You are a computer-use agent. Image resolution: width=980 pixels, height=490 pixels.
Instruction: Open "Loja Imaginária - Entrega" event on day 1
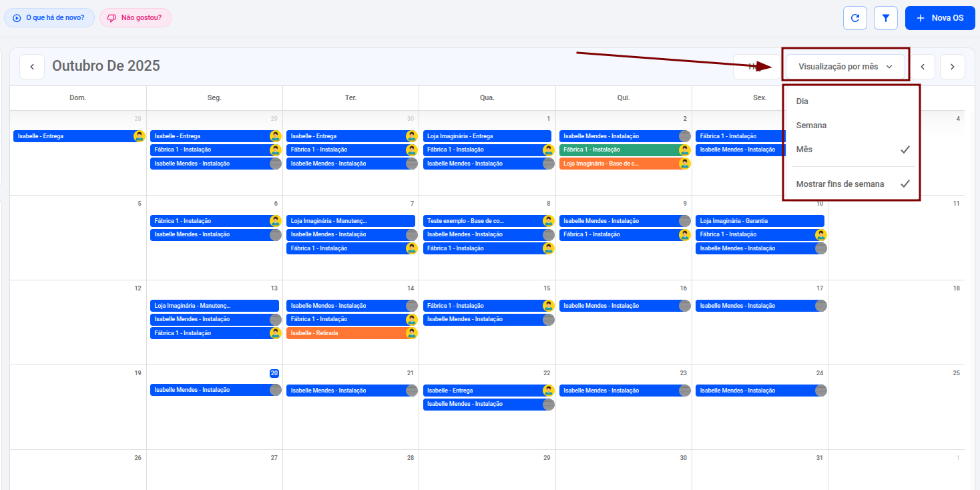487,136
